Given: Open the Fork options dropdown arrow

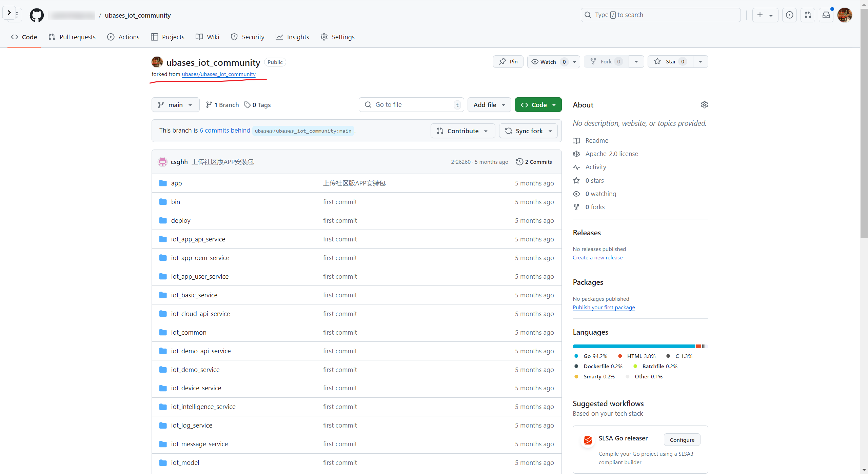Looking at the screenshot, I should [x=636, y=61].
